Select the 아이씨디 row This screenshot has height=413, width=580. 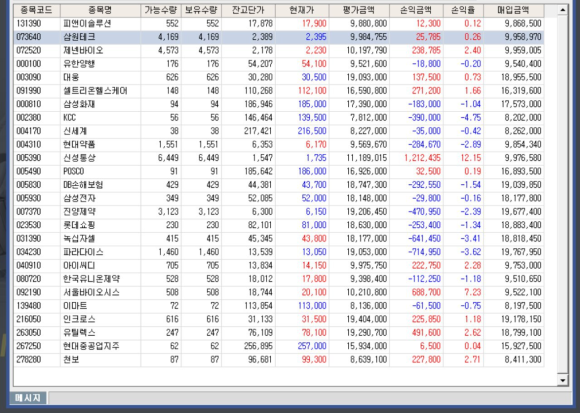pos(279,265)
